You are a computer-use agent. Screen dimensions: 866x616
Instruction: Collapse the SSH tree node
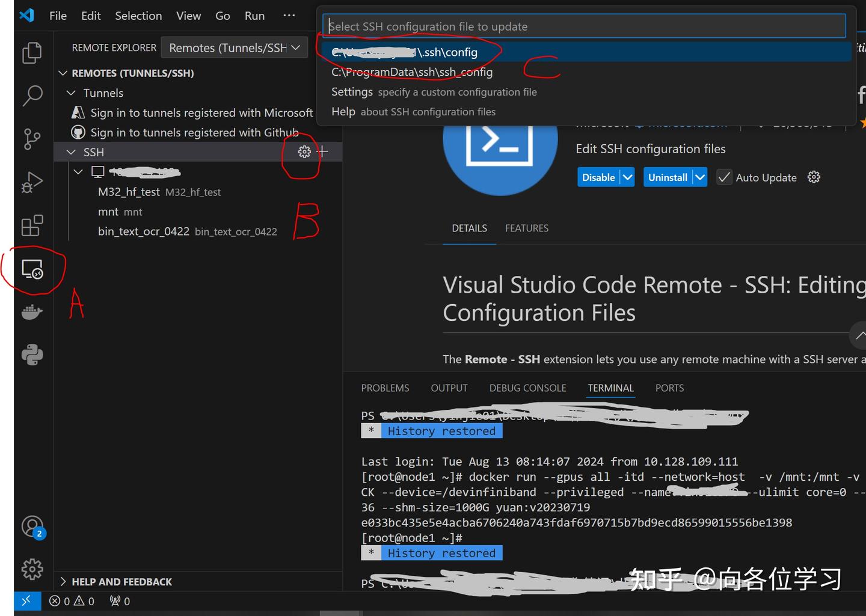point(71,152)
